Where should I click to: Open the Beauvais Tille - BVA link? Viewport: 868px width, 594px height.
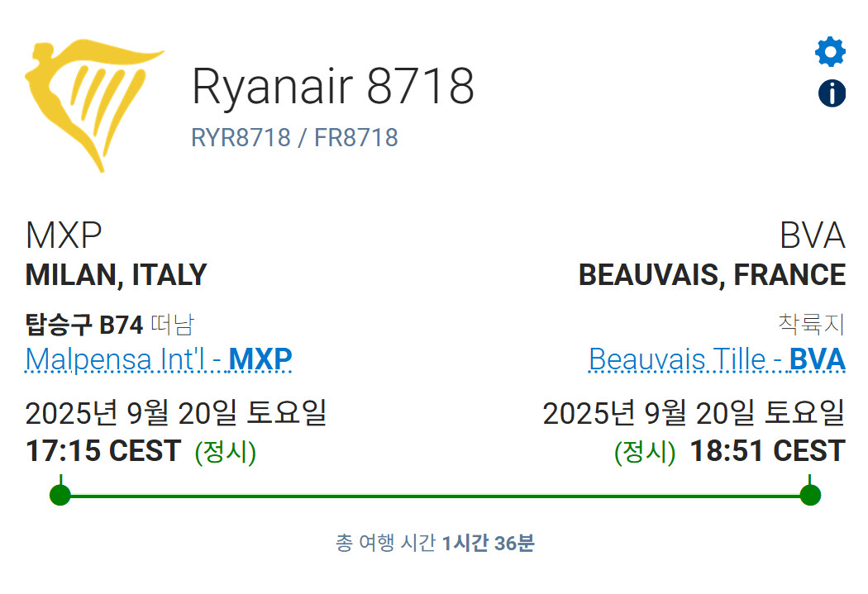(717, 359)
